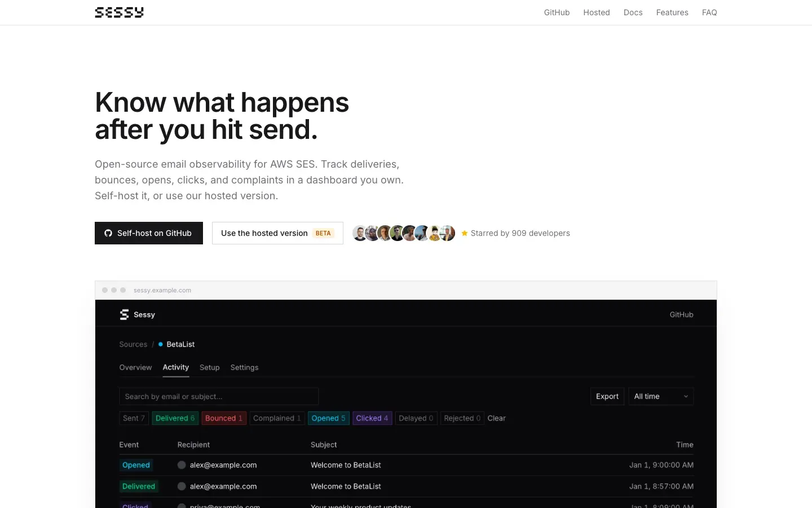Click the BetaList breadcrumb label
The image size is (812, 508).
point(180,344)
